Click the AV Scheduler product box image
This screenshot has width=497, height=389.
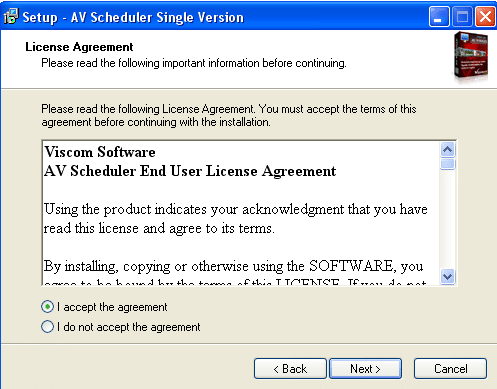pos(471,56)
